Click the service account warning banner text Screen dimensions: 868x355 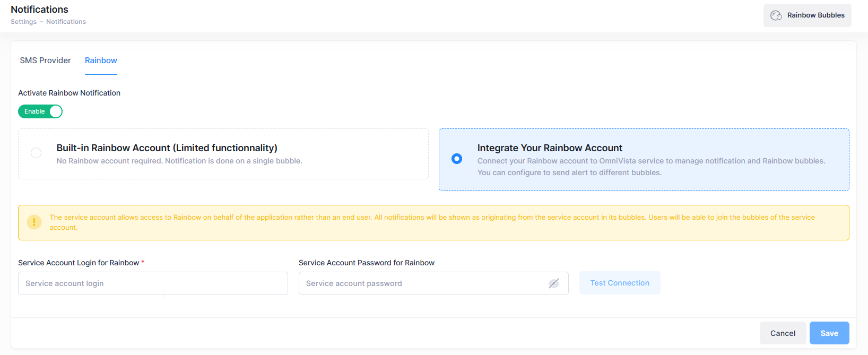(x=432, y=222)
